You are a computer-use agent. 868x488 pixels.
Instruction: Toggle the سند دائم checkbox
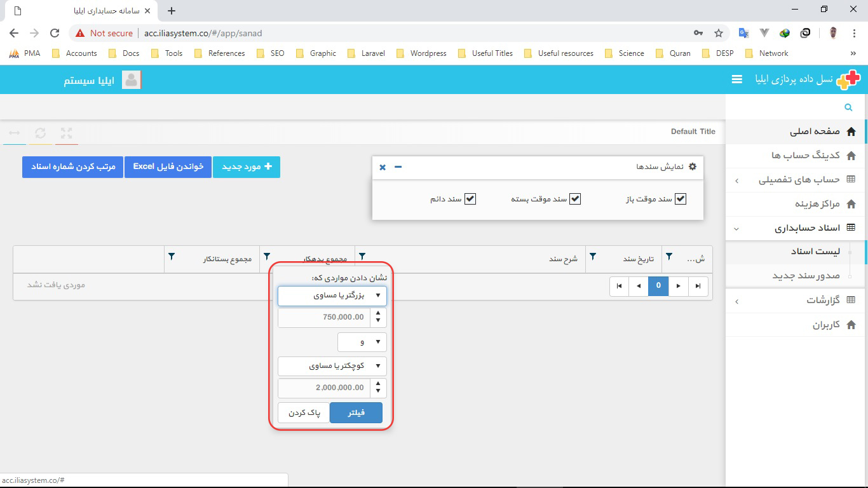[470, 199]
